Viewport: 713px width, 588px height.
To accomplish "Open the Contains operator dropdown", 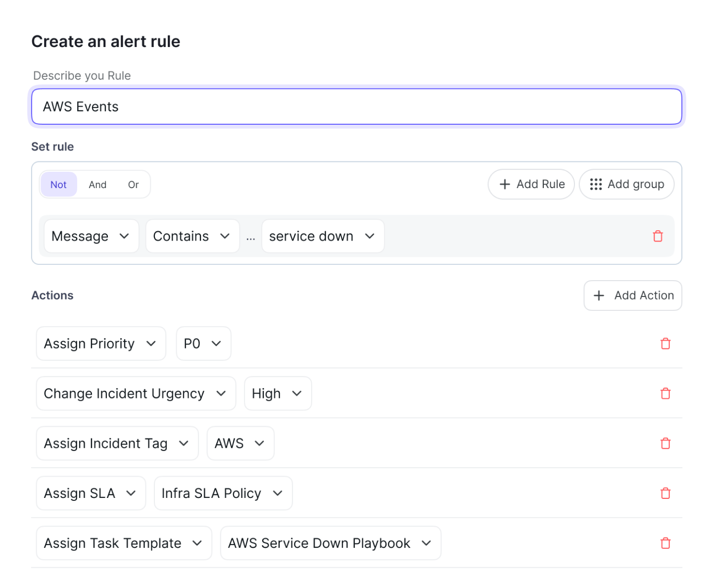I will coord(192,236).
